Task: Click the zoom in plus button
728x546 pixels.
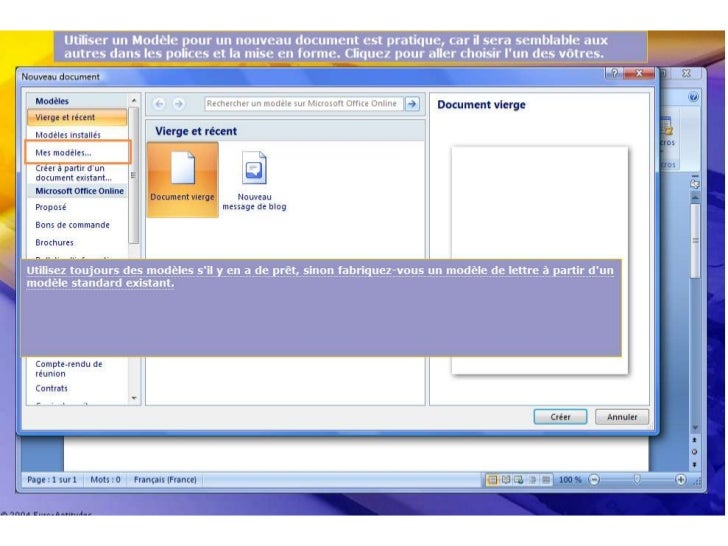Action: pos(680,480)
